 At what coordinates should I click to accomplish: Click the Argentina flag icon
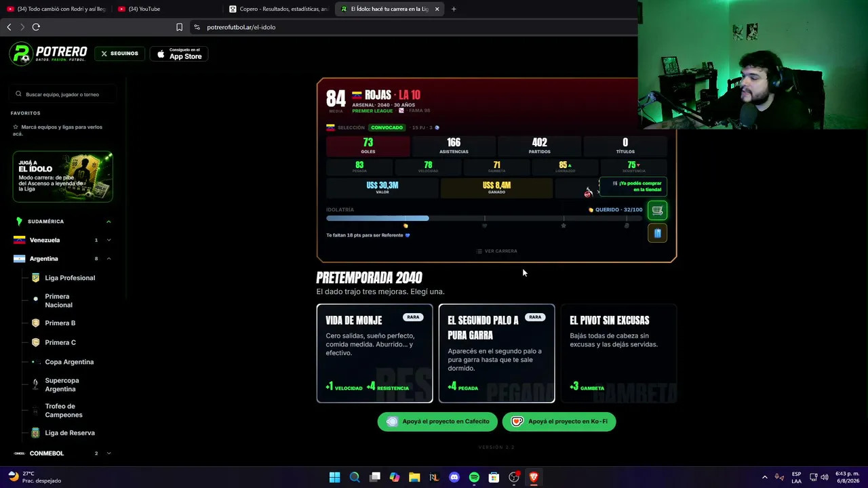(x=19, y=259)
